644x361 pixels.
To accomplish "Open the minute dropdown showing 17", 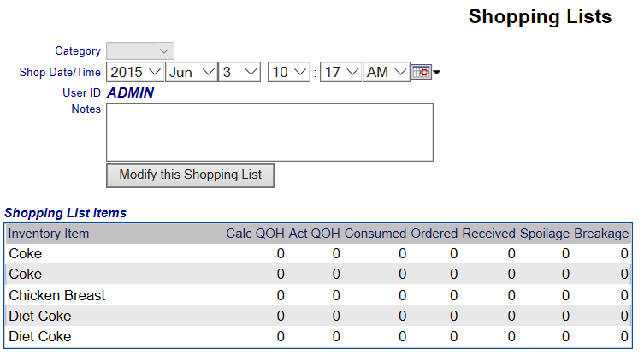I will point(341,72).
